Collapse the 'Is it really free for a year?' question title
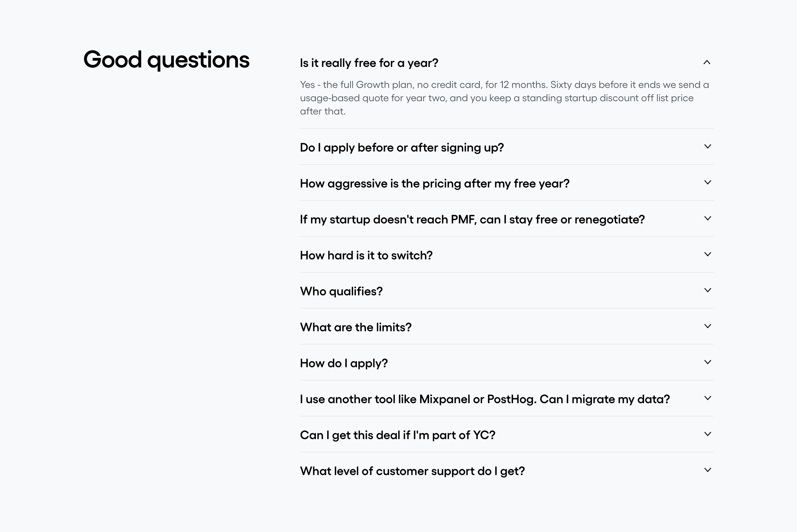797x532 pixels. pyautogui.click(x=369, y=63)
